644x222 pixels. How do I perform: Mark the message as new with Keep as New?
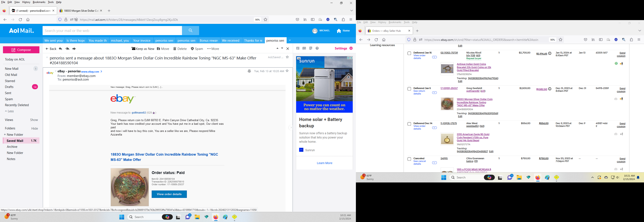click(x=143, y=49)
